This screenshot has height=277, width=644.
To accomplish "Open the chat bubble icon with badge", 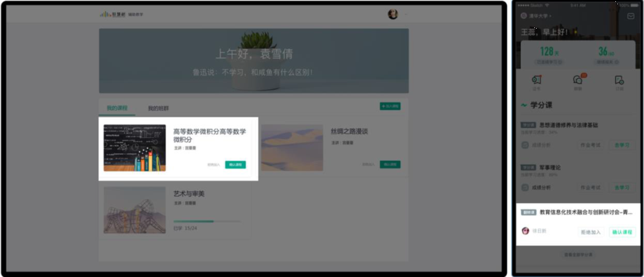I will (x=578, y=79).
